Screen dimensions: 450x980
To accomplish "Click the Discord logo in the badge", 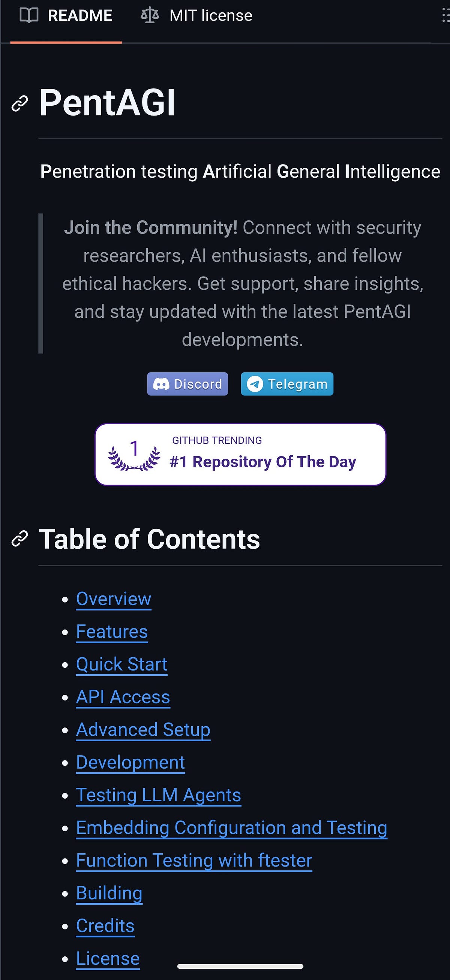I will [161, 384].
